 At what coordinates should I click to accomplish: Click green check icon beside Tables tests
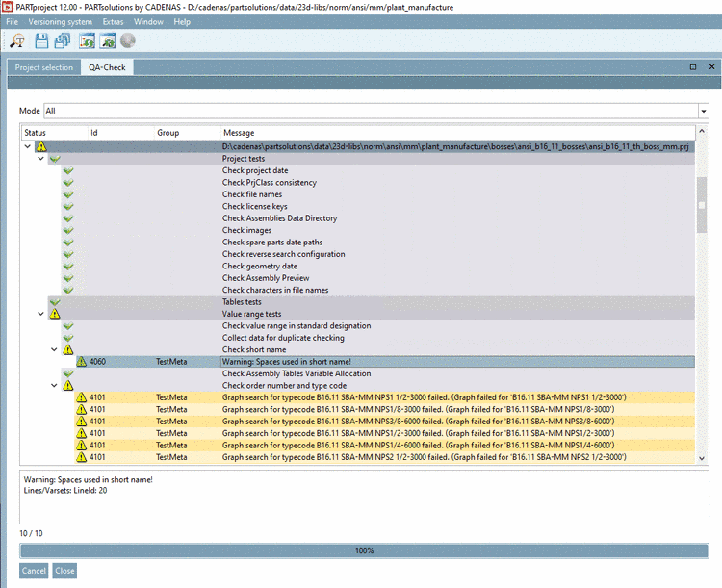(55, 302)
